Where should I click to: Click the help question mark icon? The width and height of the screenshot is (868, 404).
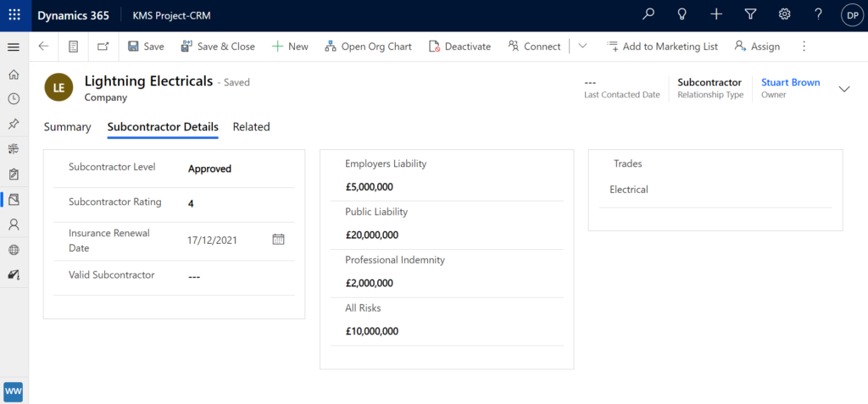(818, 15)
